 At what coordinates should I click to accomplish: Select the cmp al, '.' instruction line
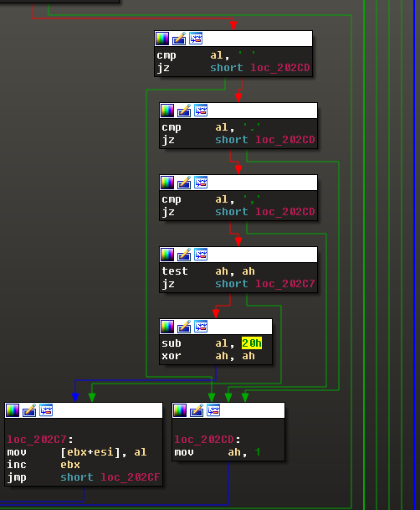[x=211, y=127]
